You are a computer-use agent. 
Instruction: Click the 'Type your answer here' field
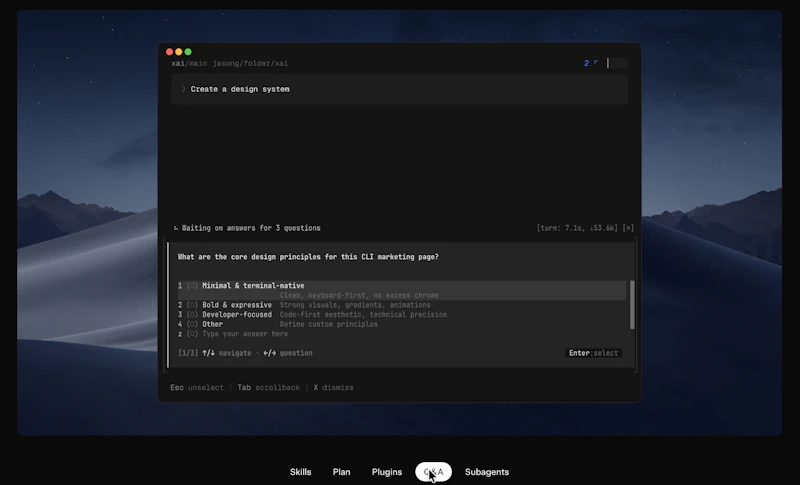coord(245,334)
